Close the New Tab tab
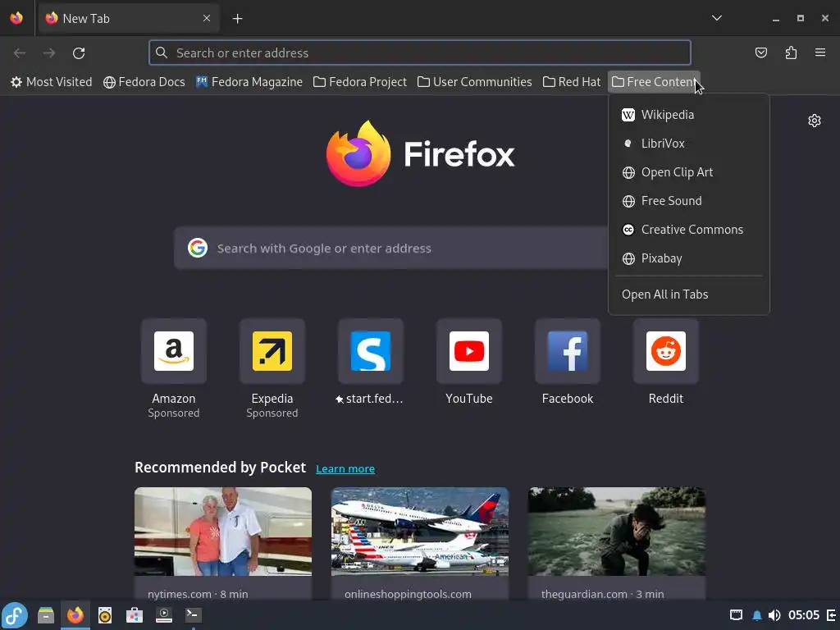 click(207, 18)
